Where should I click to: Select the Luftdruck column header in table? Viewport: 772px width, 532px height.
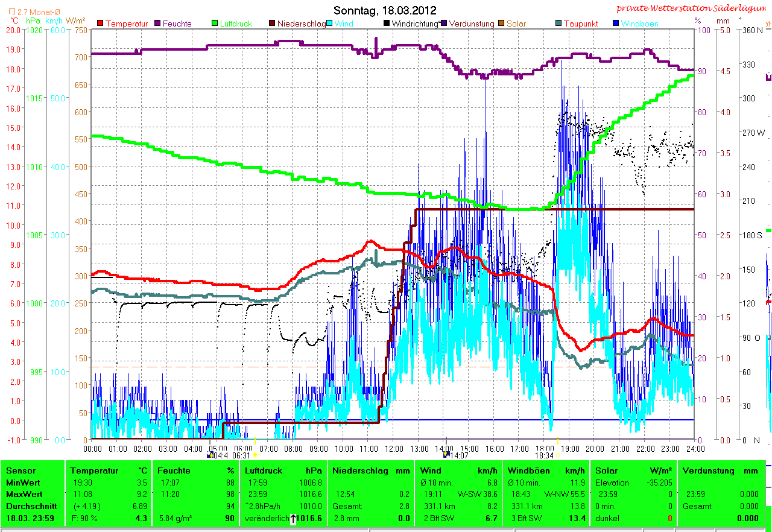(262, 470)
